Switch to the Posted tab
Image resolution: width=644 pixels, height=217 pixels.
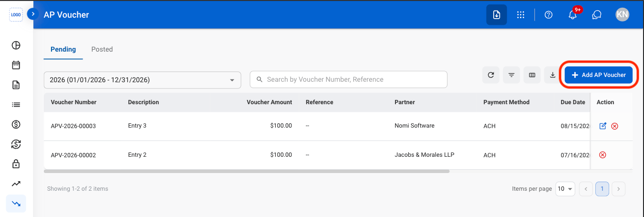pos(102,49)
